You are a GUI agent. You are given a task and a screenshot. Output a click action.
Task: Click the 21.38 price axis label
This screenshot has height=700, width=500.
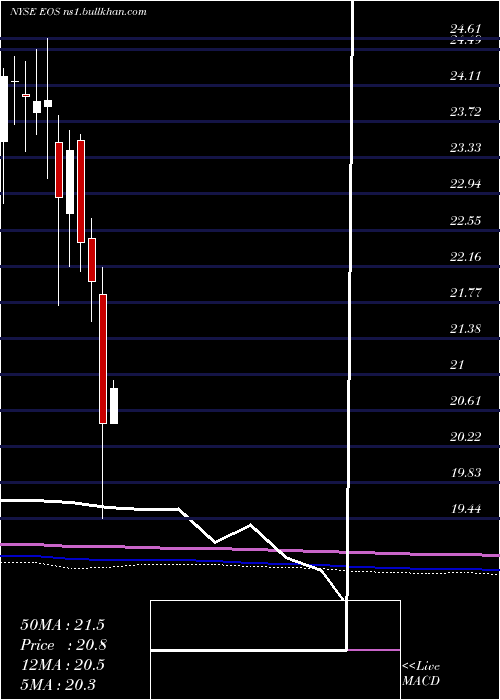[x=465, y=329]
